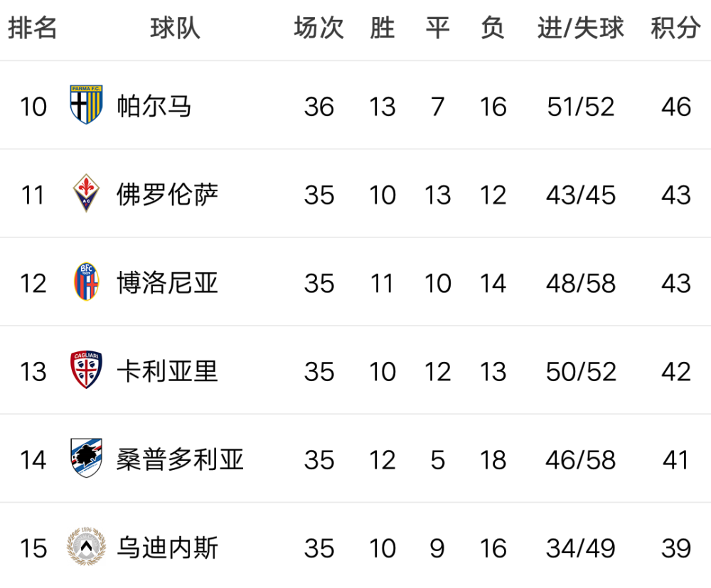Open team page for 佛罗伦萨

click(x=167, y=195)
